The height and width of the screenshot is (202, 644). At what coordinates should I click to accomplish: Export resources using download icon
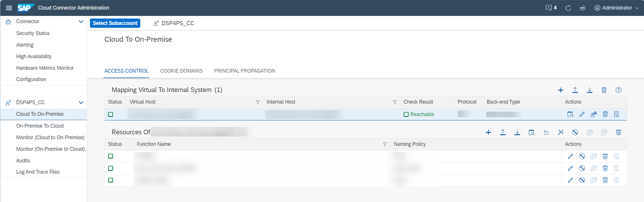pos(517,132)
